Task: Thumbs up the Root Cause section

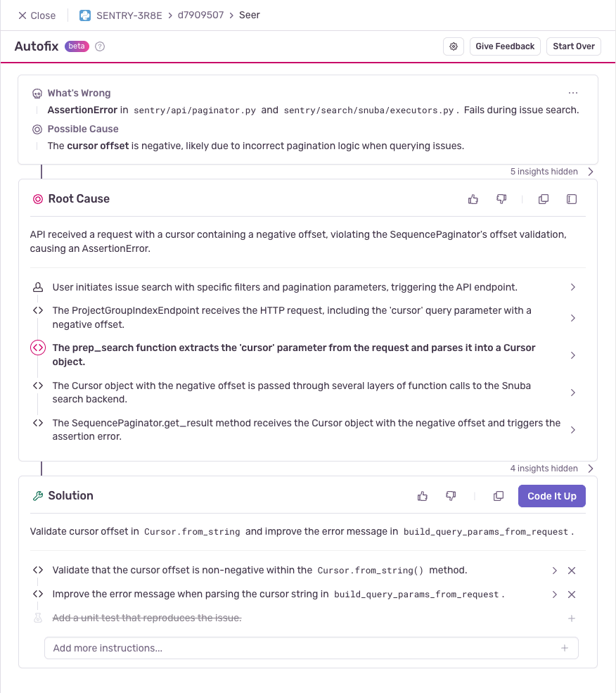Action: pyautogui.click(x=473, y=199)
